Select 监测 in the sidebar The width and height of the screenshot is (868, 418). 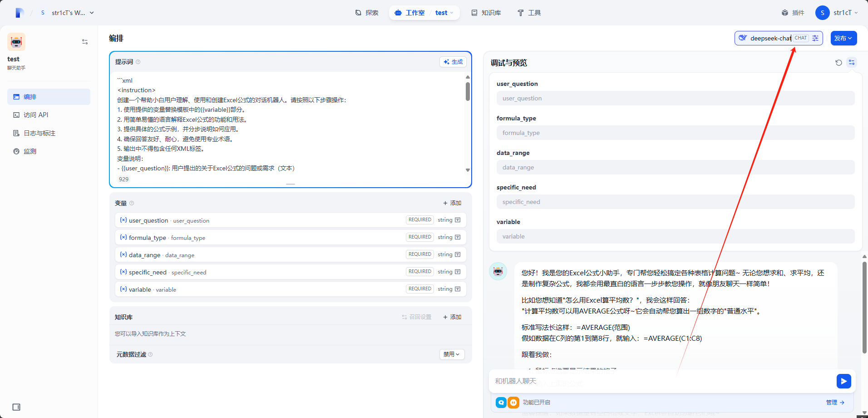tap(49, 151)
